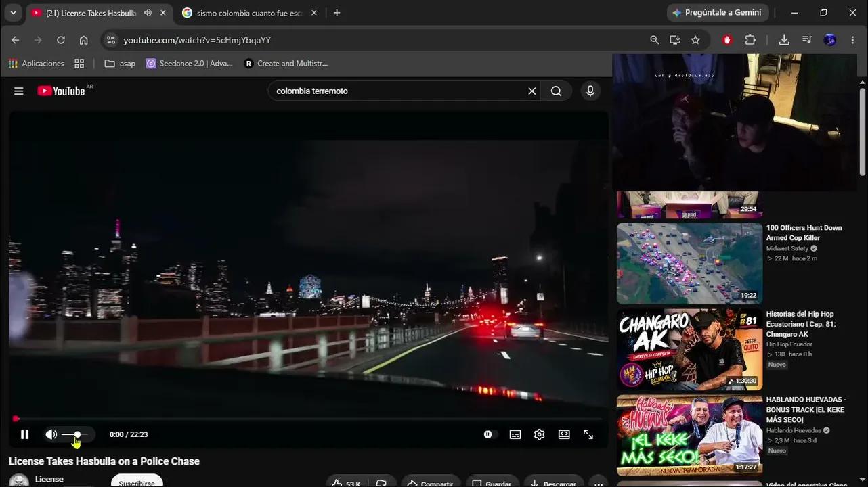Open the El Keke Más Seco thumbnail
The width and height of the screenshot is (868, 487).
click(689, 436)
